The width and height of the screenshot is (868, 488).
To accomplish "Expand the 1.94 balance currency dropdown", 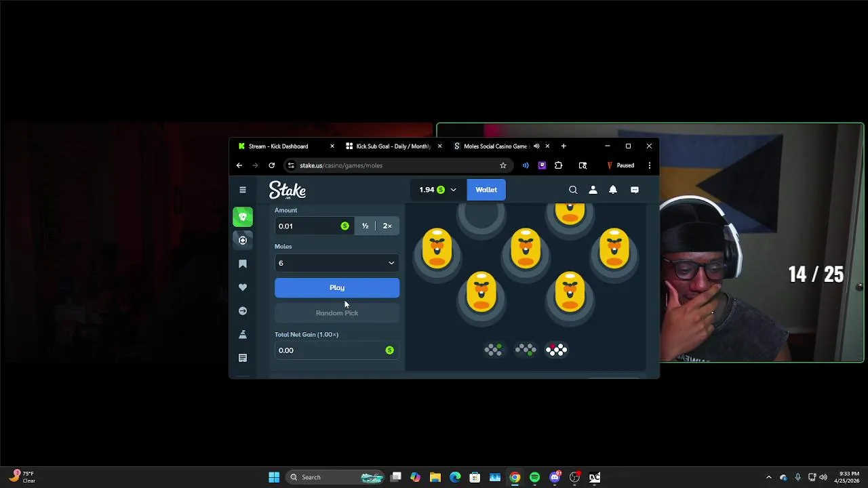I will (x=437, y=190).
